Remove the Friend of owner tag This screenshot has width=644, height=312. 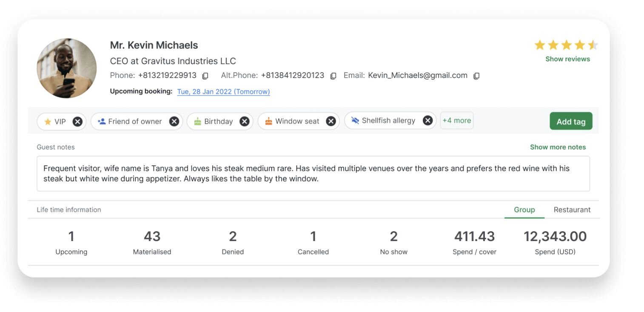click(174, 122)
